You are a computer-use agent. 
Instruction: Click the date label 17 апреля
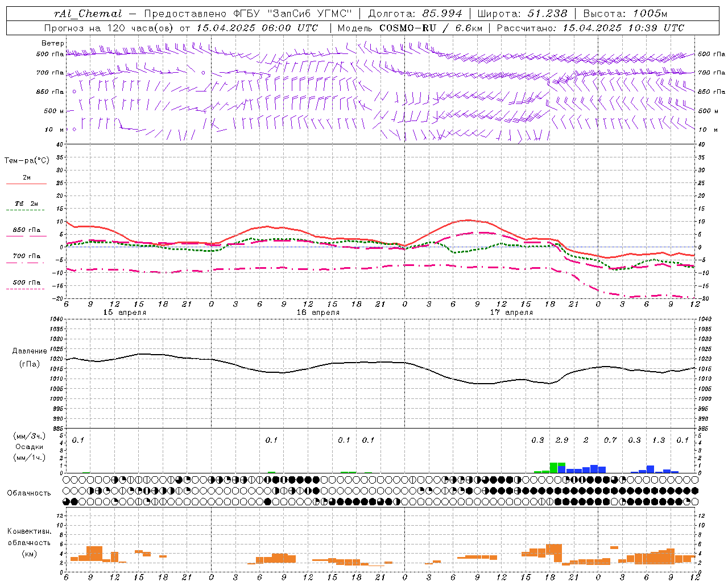click(x=511, y=313)
